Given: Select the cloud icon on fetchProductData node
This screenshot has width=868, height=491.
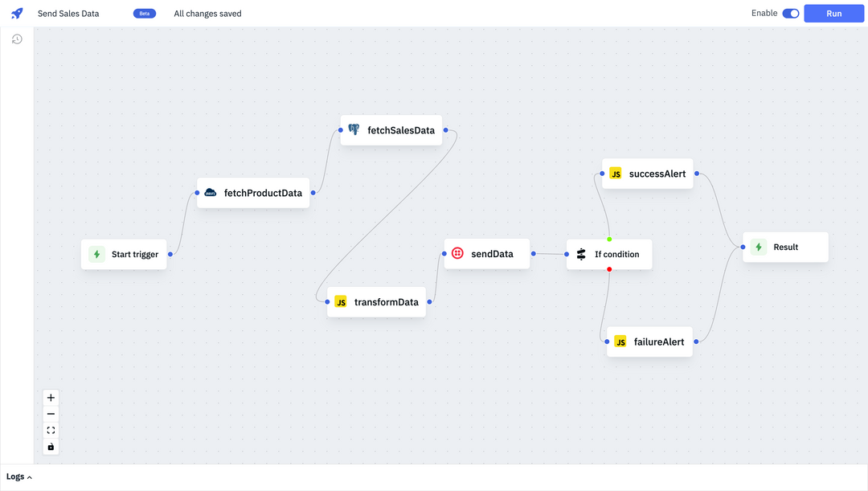Looking at the screenshot, I should pyautogui.click(x=210, y=192).
